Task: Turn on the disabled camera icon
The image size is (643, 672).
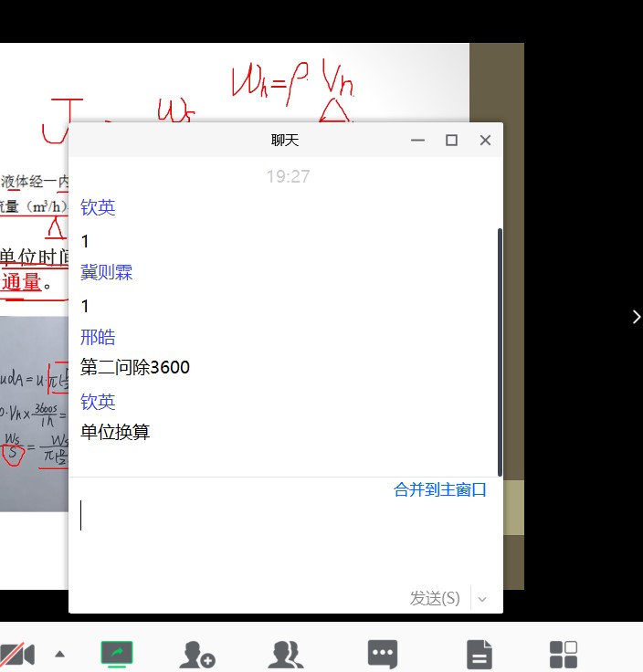Action: [x=16, y=654]
